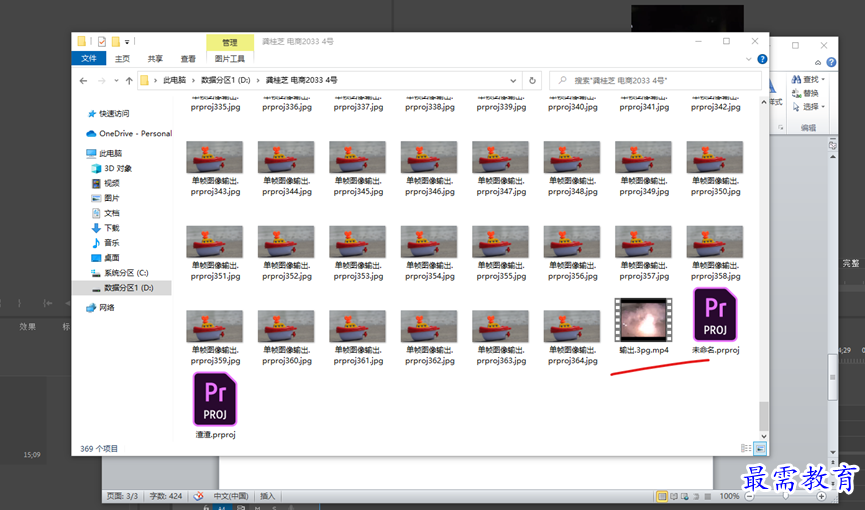Select Word web layout view icon
This screenshot has width=865, height=510.
[x=685, y=496]
